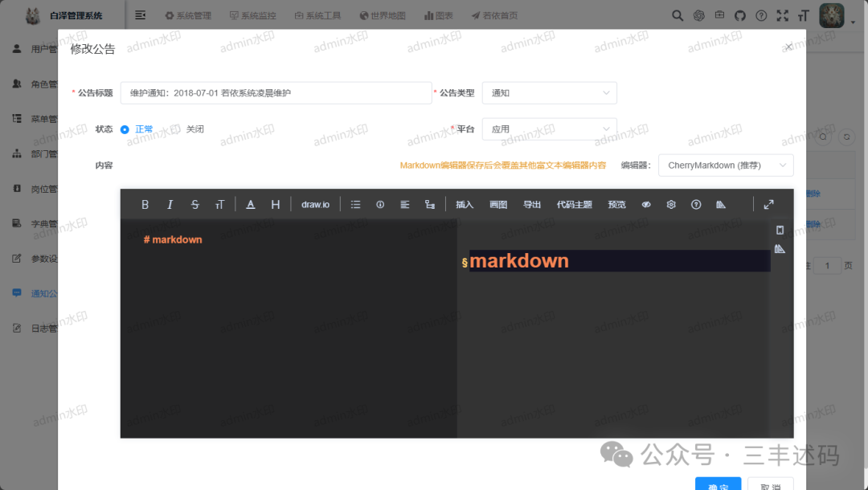The image size is (868, 490).
Task: Open 角色管理 in the sidebar
Action: (x=35, y=84)
